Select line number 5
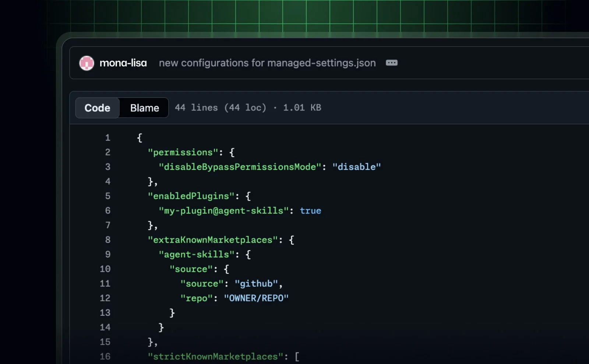This screenshot has height=364, width=589. (107, 196)
